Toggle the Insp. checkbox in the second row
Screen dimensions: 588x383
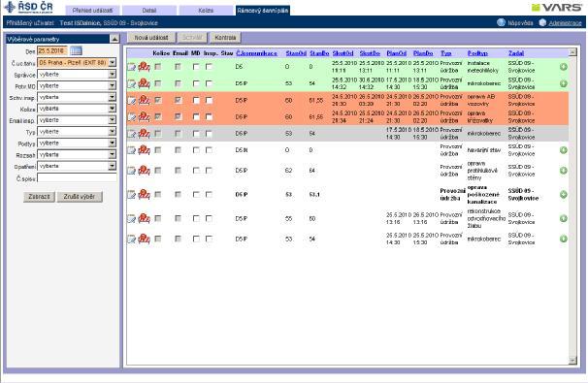209,83
